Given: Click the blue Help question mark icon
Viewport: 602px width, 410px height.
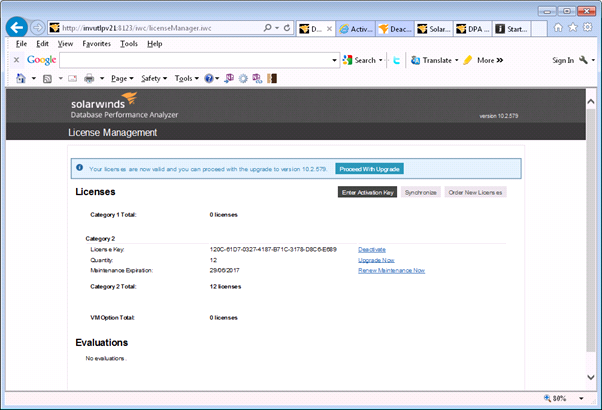Looking at the screenshot, I should point(208,78).
